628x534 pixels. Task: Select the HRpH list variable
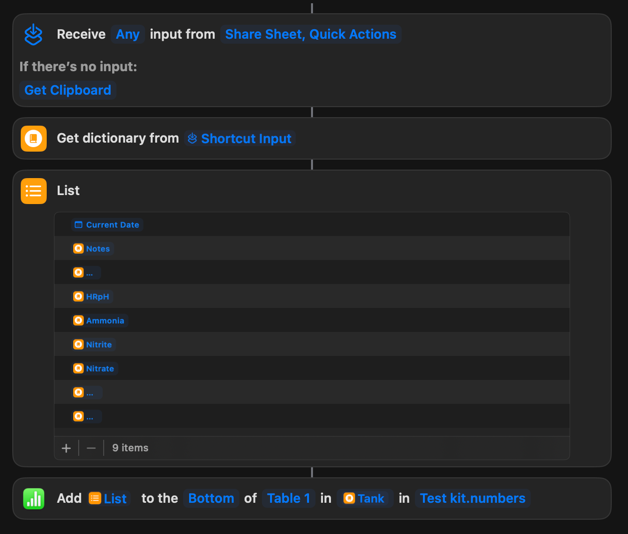(x=92, y=297)
